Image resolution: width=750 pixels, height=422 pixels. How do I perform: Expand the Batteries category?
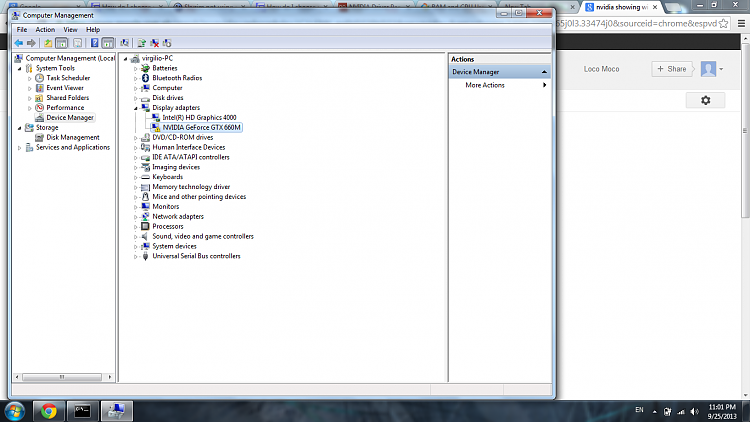(x=135, y=68)
